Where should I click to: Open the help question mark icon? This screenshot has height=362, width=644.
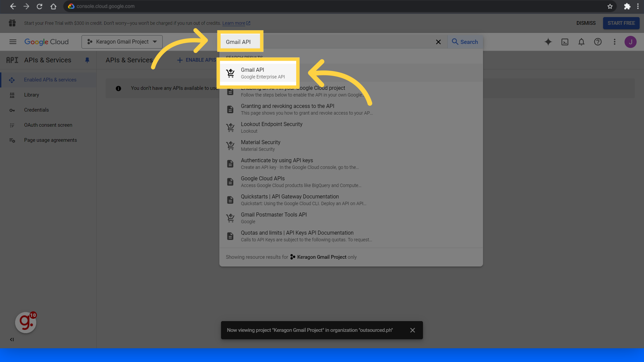597,42
